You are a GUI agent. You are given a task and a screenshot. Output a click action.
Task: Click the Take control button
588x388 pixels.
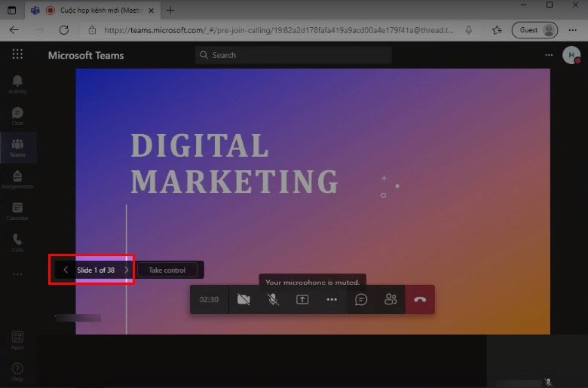pos(167,270)
